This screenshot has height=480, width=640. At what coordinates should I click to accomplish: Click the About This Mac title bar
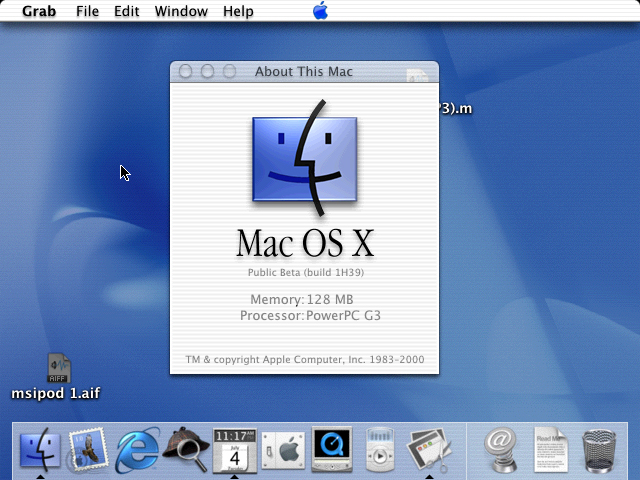(304, 72)
